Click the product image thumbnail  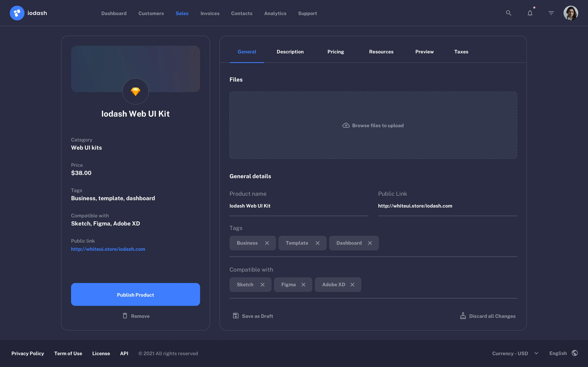click(x=135, y=69)
